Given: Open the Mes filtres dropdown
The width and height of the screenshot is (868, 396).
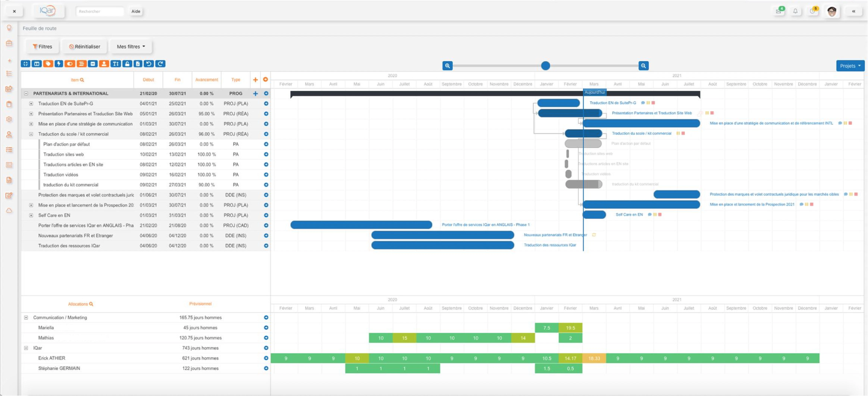Looking at the screenshot, I should (x=131, y=46).
